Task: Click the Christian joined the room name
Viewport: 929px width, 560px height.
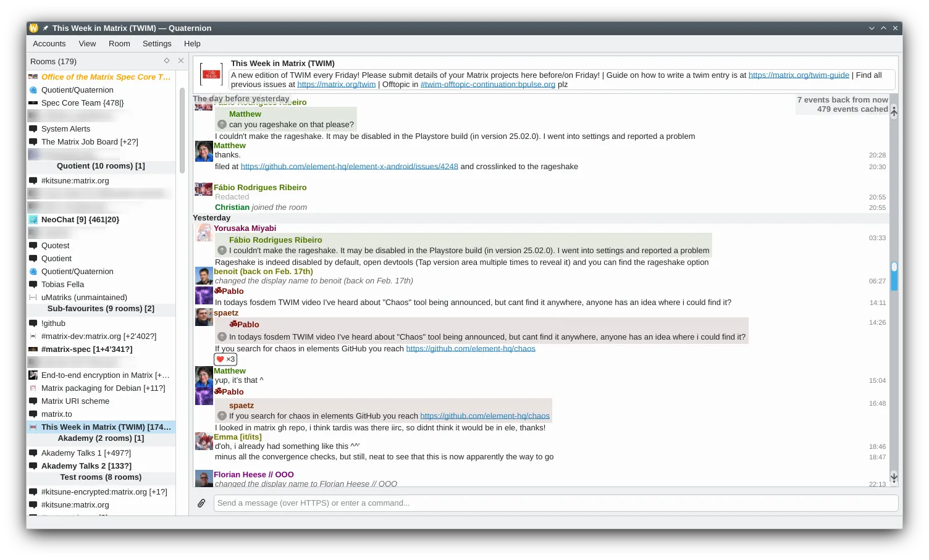Action: [232, 207]
